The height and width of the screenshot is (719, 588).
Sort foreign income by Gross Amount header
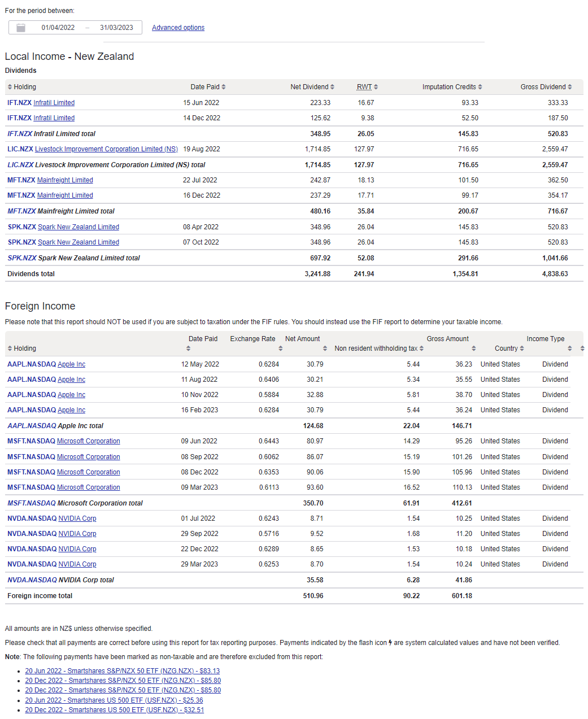click(451, 343)
